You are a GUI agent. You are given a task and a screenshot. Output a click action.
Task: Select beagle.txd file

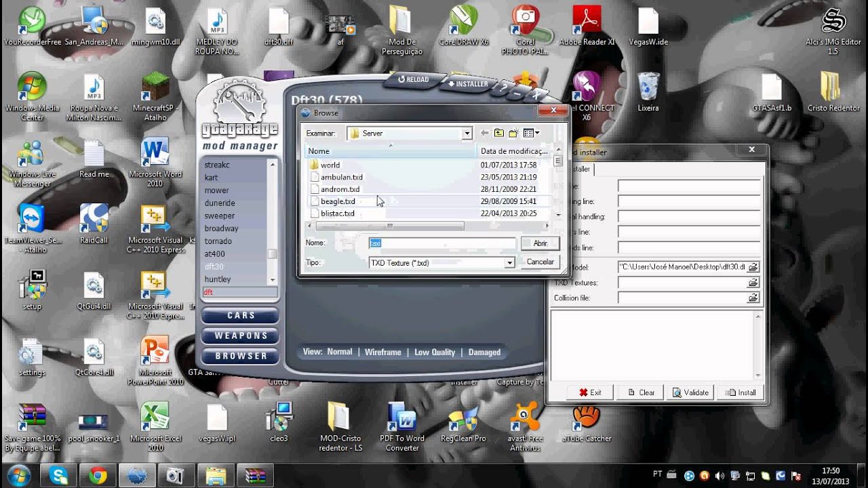pos(338,201)
